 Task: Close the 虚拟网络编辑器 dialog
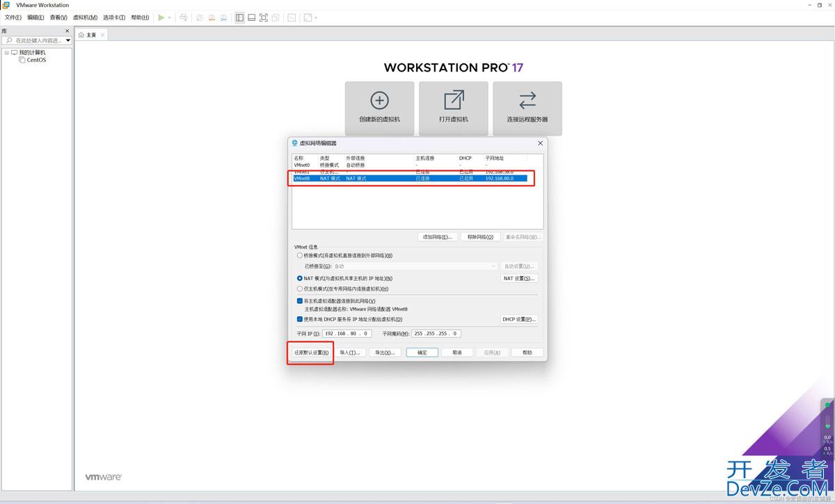coord(540,143)
